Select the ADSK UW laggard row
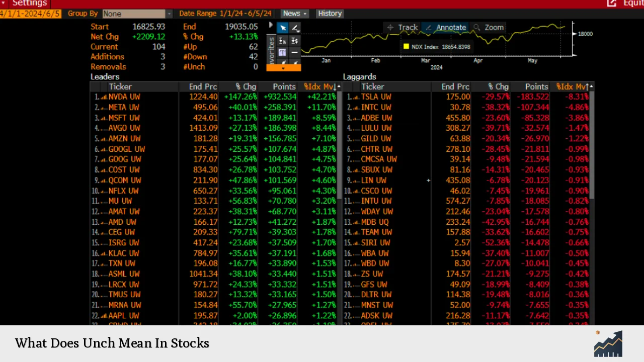 466,316
